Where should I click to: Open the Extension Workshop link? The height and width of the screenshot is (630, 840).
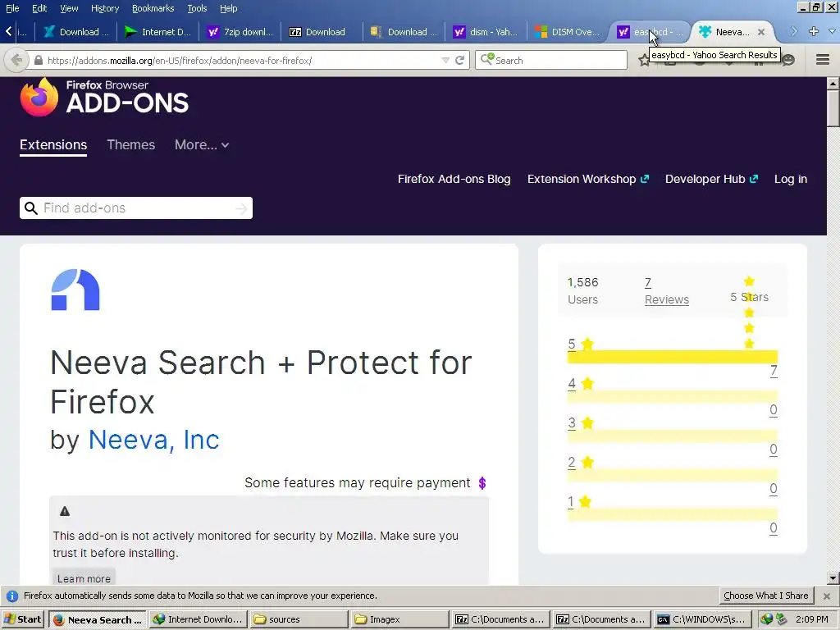(x=587, y=179)
